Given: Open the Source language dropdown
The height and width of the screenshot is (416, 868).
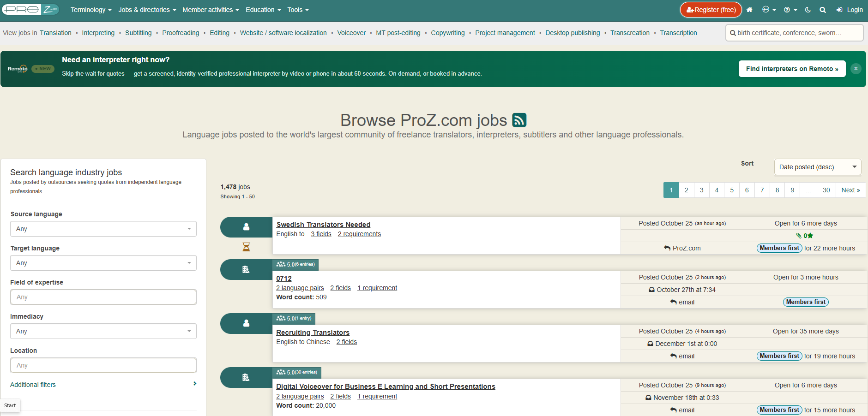Looking at the screenshot, I should pyautogui.click(x=103, y=229).
